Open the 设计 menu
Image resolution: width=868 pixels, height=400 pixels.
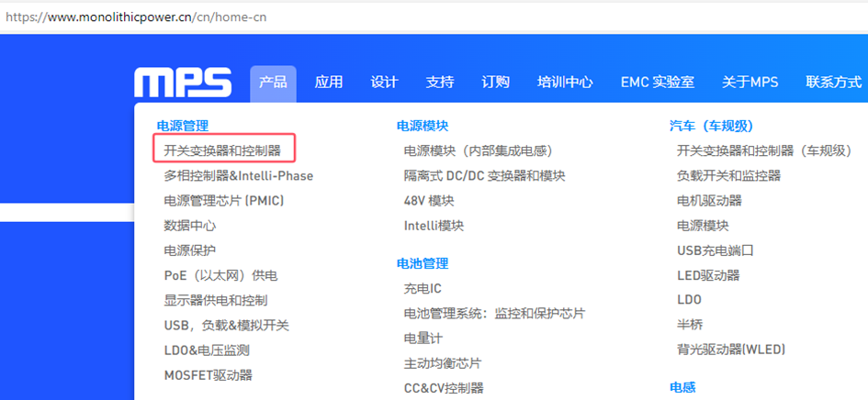pos(384,83)
